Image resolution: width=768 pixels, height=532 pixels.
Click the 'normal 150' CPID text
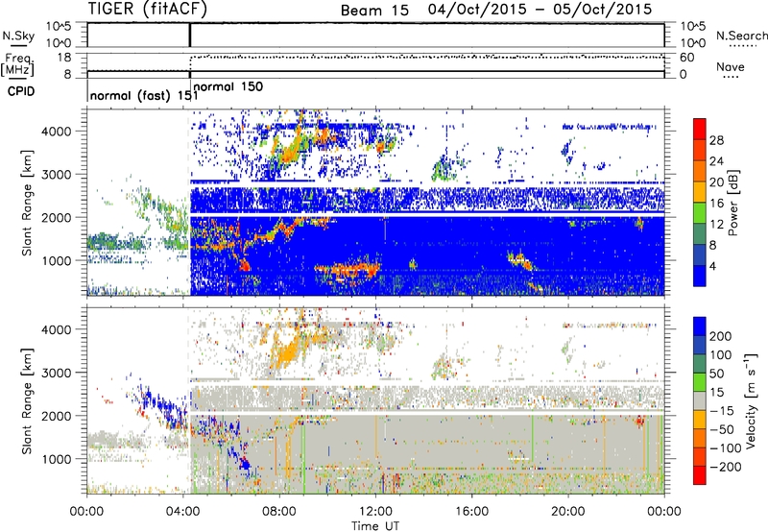point(228,86)
